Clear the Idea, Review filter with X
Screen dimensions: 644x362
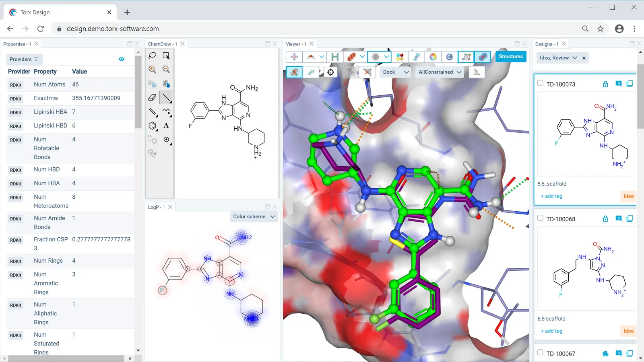pos(584,58)
